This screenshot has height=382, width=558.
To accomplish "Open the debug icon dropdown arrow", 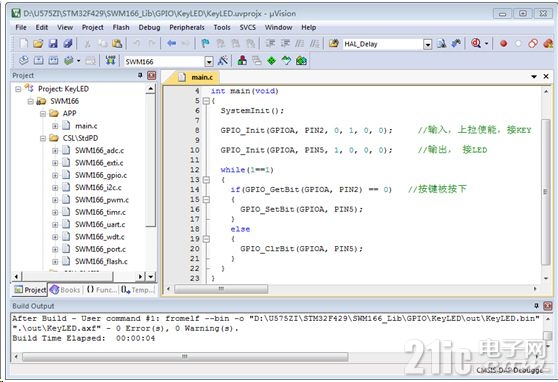I will tap(486, 44).
